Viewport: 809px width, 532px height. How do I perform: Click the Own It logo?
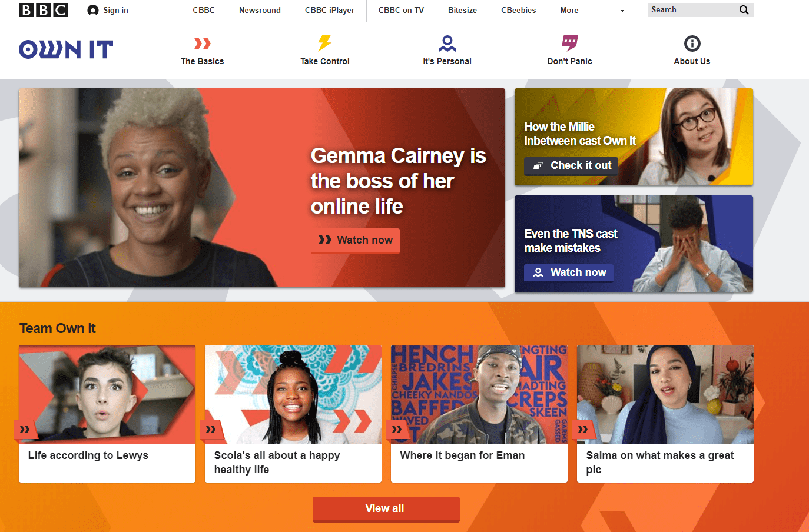click(66, 49)
